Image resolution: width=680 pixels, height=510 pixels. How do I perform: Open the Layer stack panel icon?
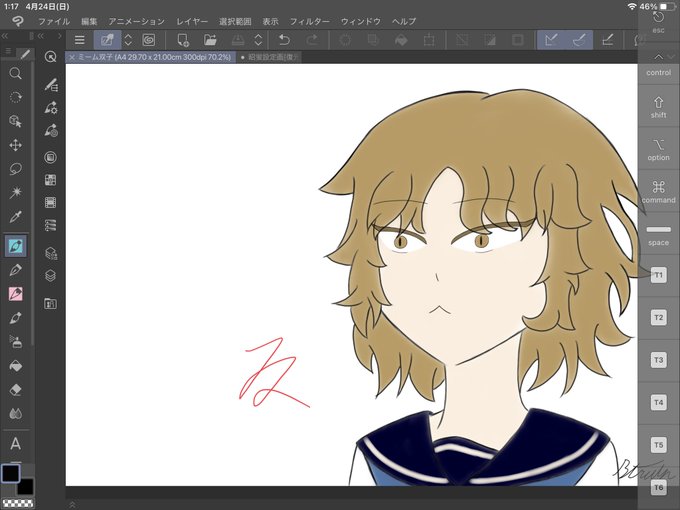[51, 276]
